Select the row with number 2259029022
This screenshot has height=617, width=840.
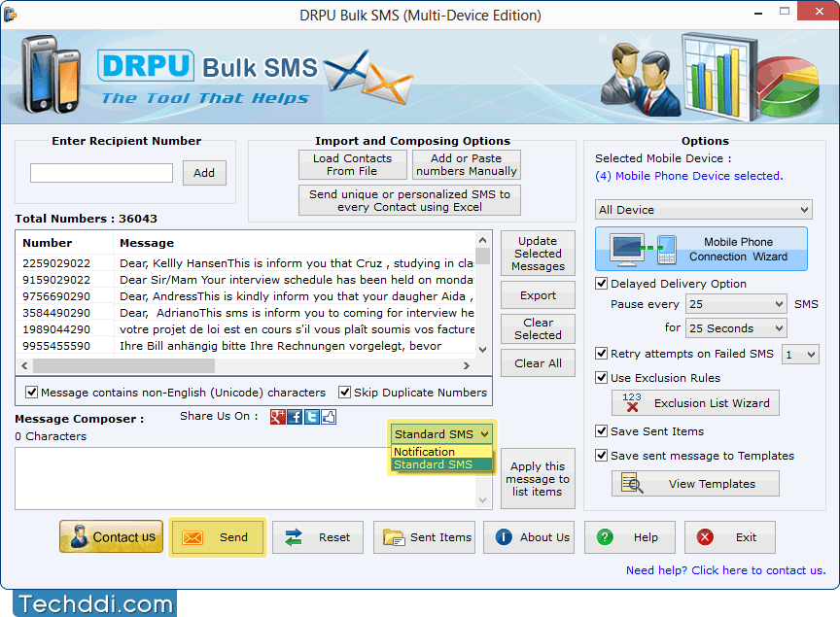tap(245, 263)
